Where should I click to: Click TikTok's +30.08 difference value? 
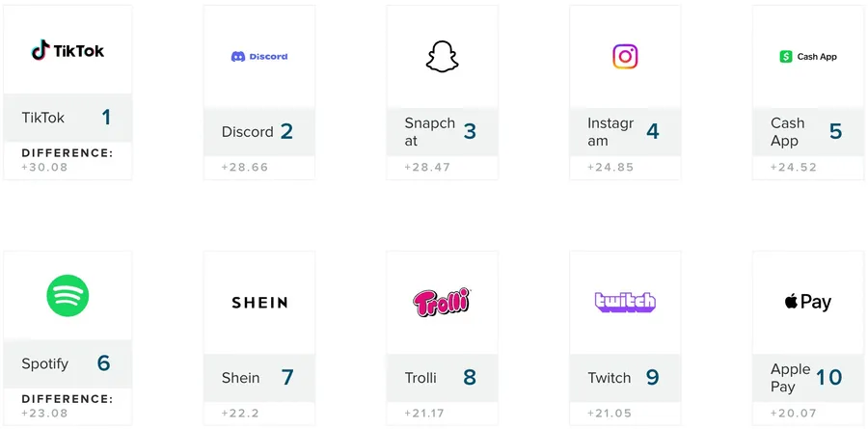44,168
